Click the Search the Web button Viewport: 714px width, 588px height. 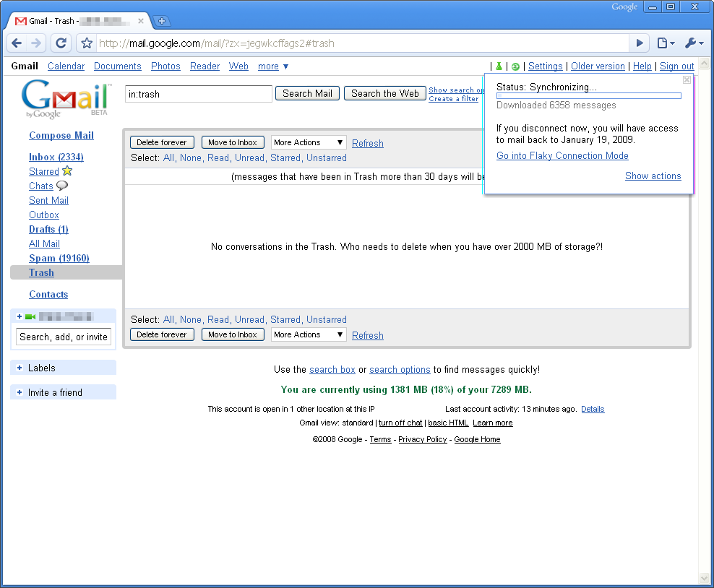(384, 93)
